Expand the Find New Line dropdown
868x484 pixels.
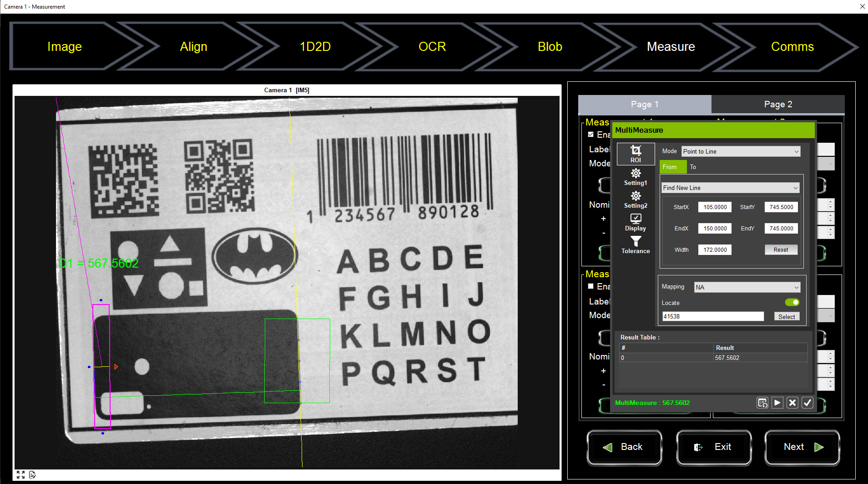point(730,188)
